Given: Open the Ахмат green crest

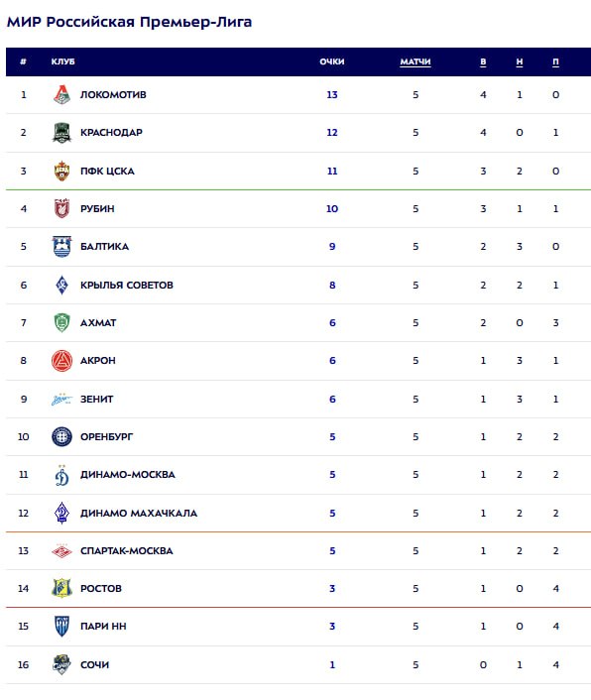Looking at the screenshot, I should (62, 323).
